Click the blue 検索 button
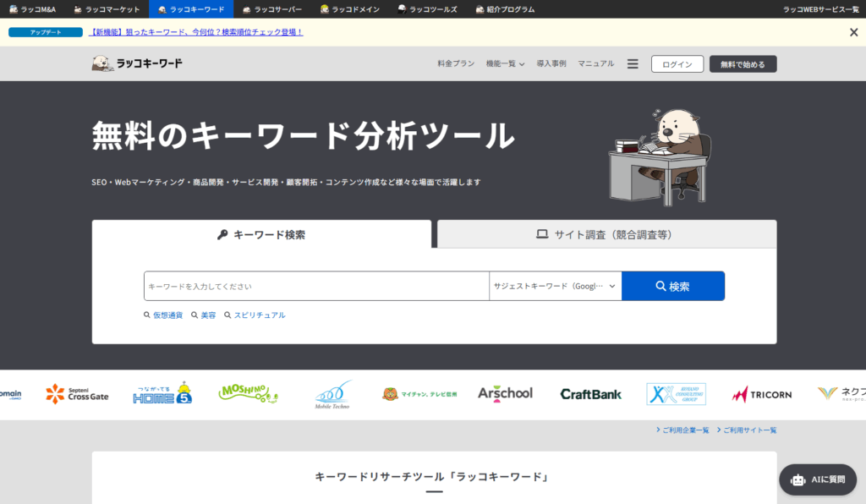Screen dimensions: 866x504 coord(672,286)
